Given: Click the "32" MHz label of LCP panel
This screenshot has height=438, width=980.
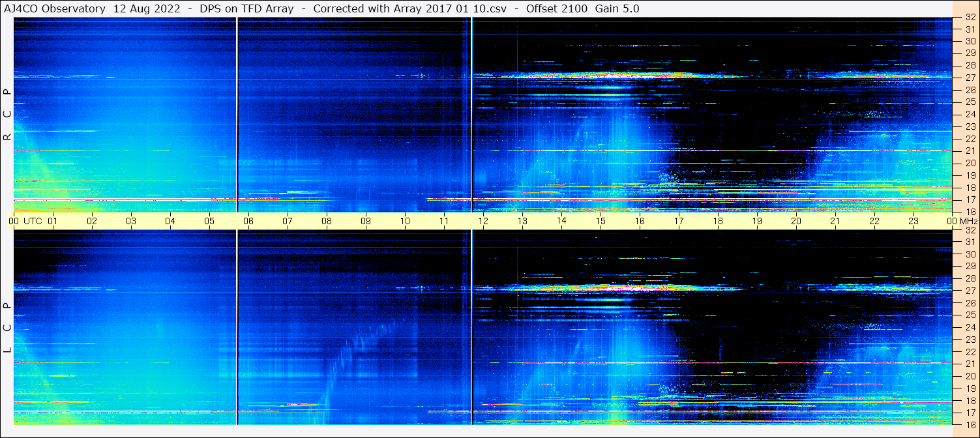Looking at the screenshot, I should point(970,230).
